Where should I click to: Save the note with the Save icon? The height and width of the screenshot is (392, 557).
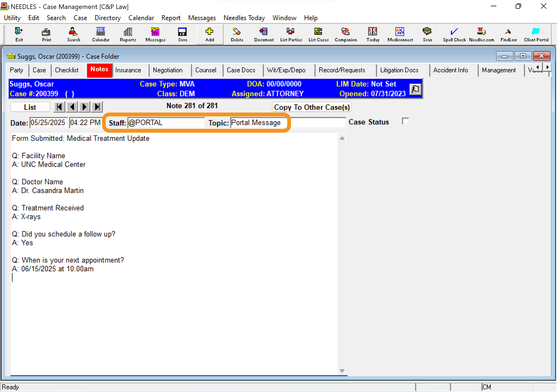click(182, 34)
